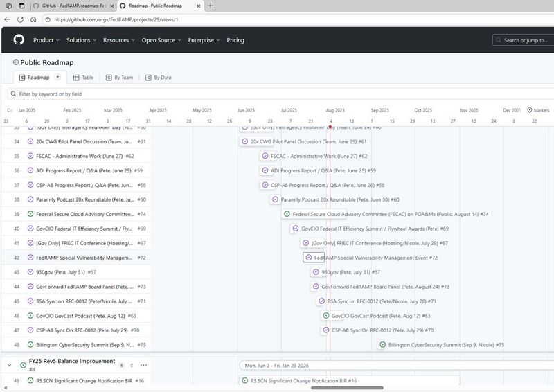Click the GitHub octocat logo
The width and height of the screenshot is (554, 392).
(19, 39)
